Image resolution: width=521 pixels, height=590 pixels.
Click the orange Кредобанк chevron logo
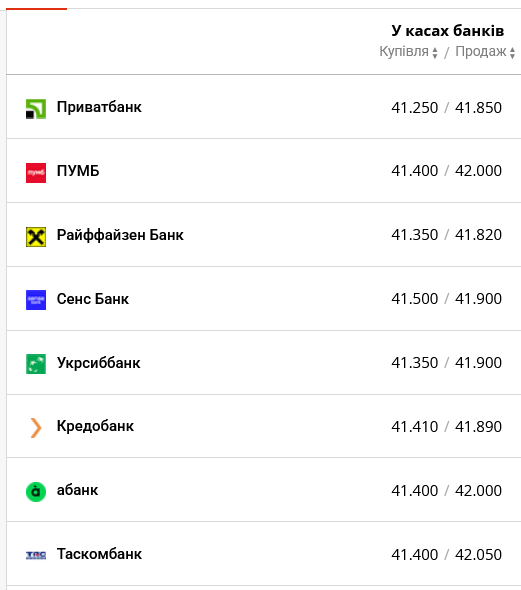[36, 428]
